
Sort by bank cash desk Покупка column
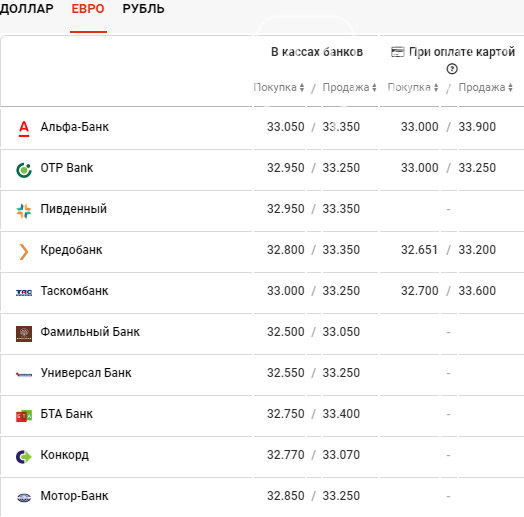point(278,88)
